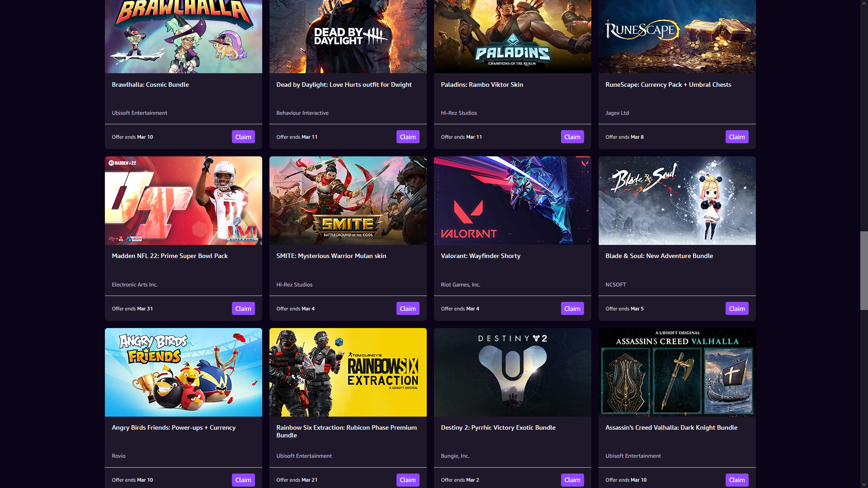Screen dimensions: 868x488
Task: Select 'Riot Games, Inc.' publisher text
Action: [461, 285]
